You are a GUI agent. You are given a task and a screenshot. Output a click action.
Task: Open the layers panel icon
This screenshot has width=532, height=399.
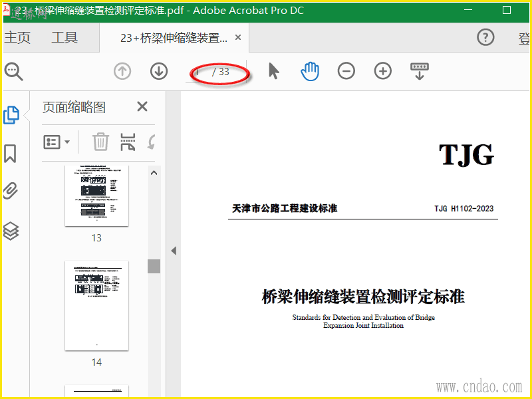[x=11, y=231]
